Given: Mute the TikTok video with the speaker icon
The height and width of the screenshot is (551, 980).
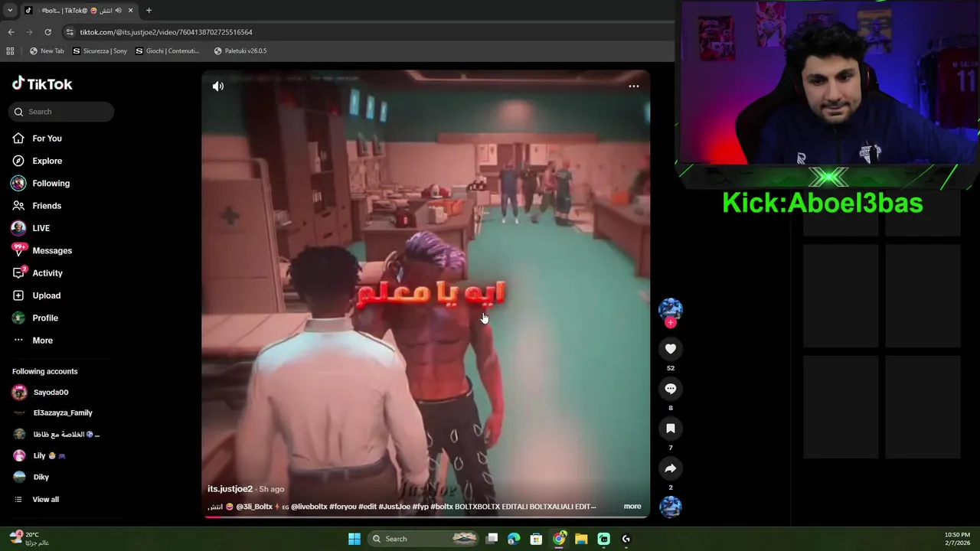Looking at the screenshot, I should [218, 86].
